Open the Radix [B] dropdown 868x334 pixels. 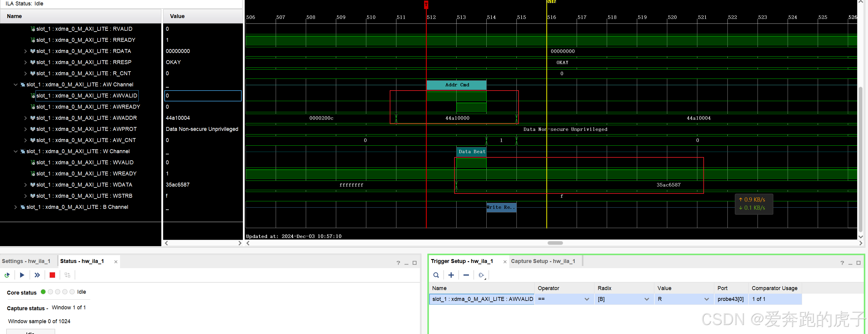tap(646, 299)
